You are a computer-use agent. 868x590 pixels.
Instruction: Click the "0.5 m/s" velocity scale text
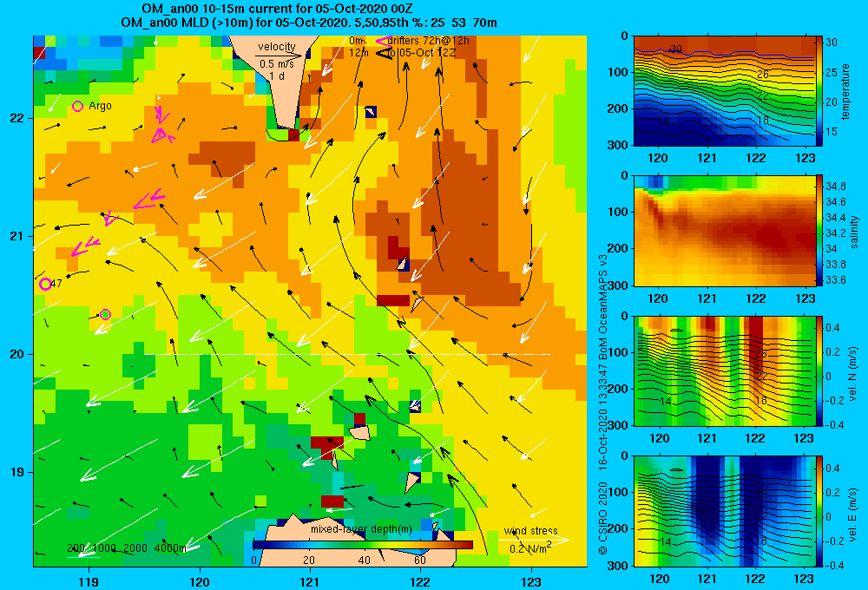click(x=277, y=64)
